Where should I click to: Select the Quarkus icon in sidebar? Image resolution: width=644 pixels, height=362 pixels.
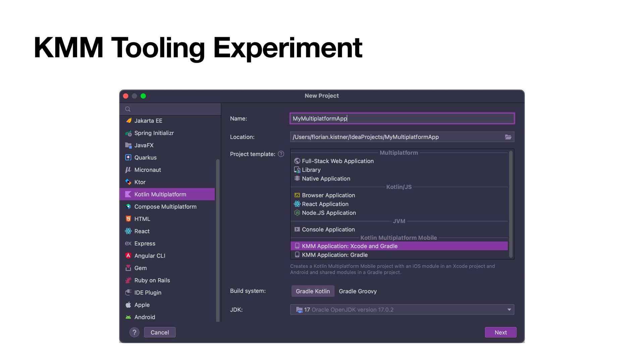point(128,158)
